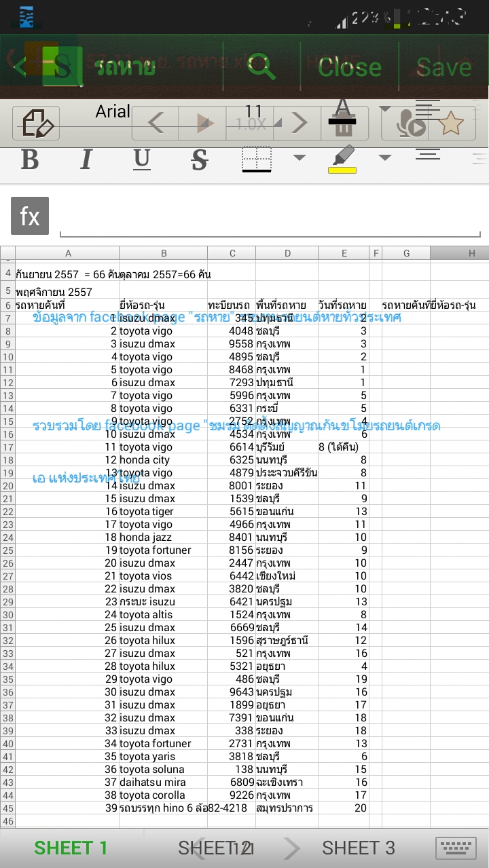
Task: Tap the fx function button
Action: point(30,216)
